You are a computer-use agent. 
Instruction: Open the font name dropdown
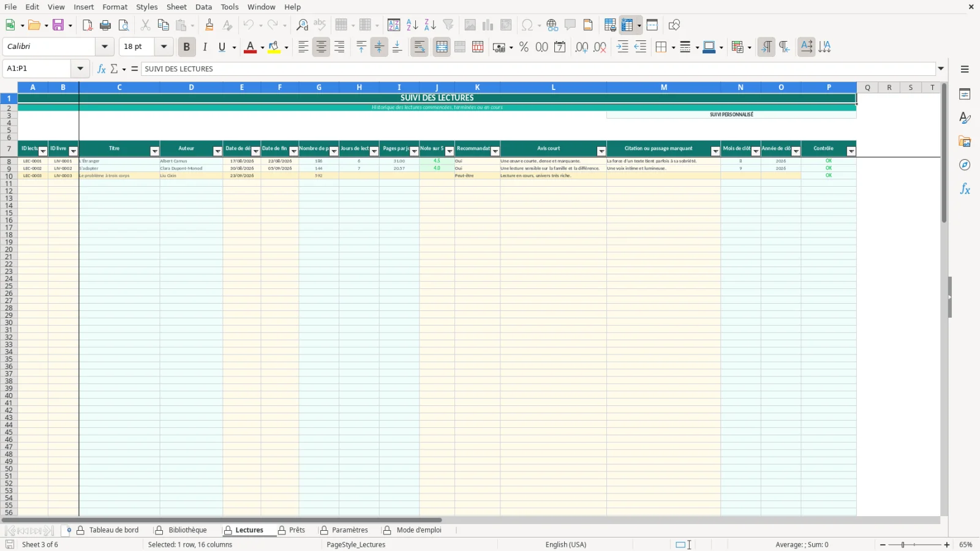(105, 47)
